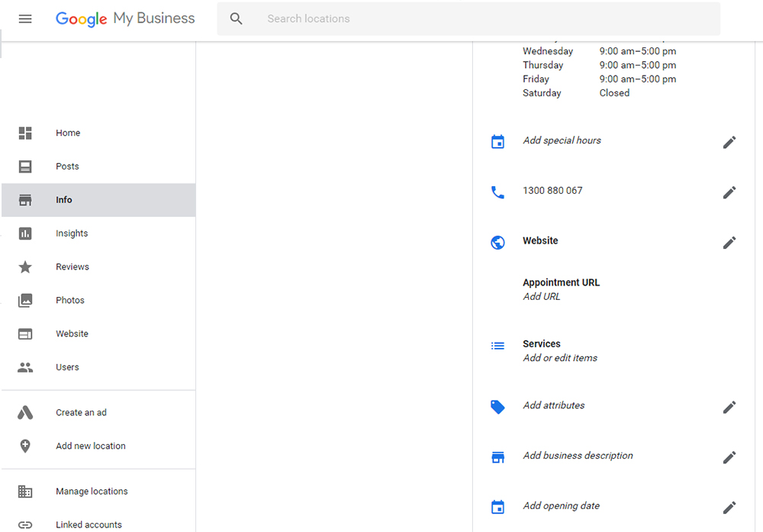This screenshot has height=532, width=763.
Task: Click the attributes tag icon
Action: pos(497,407)
